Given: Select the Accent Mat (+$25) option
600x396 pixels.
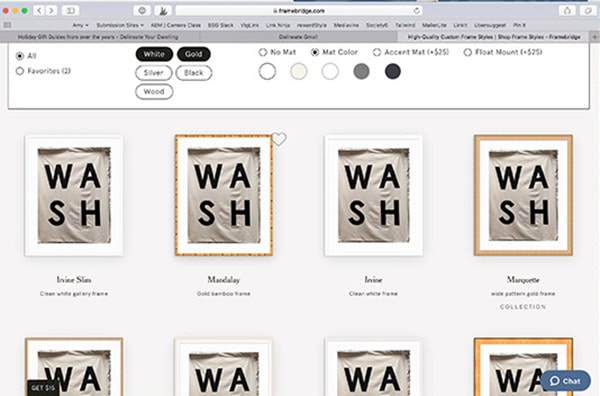Looking at the screenshot, I should [377, 52].
